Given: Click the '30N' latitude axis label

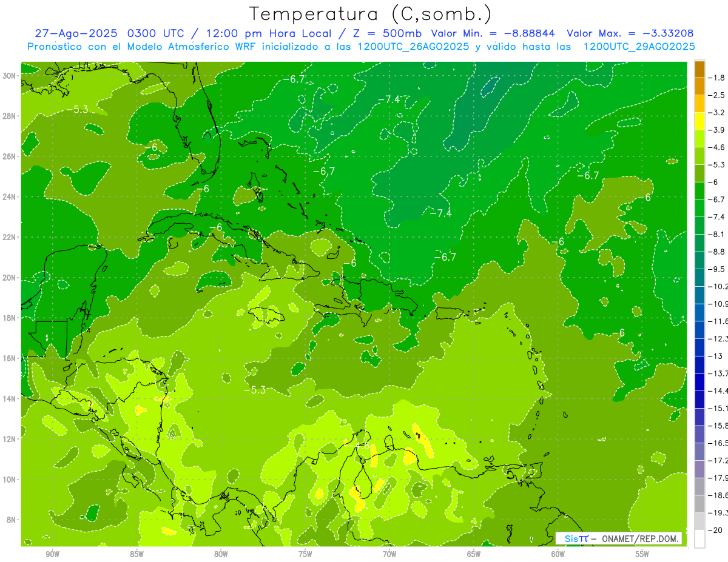Looking at the screenshot, I should 10,76.
